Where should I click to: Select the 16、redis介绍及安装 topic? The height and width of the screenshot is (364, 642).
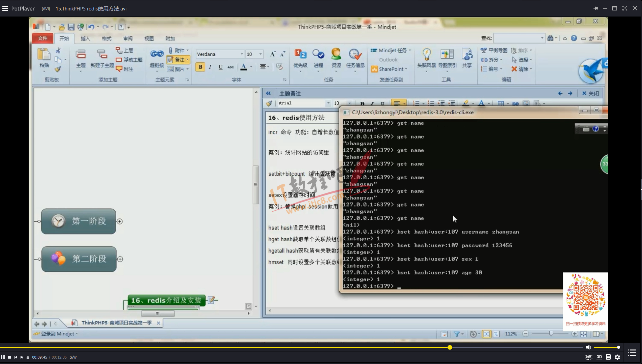point(166,300)
